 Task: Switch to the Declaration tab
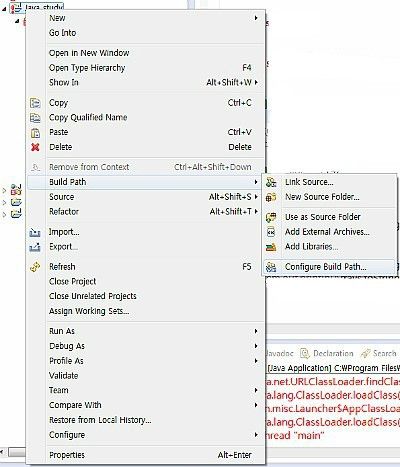coord(327,353)
